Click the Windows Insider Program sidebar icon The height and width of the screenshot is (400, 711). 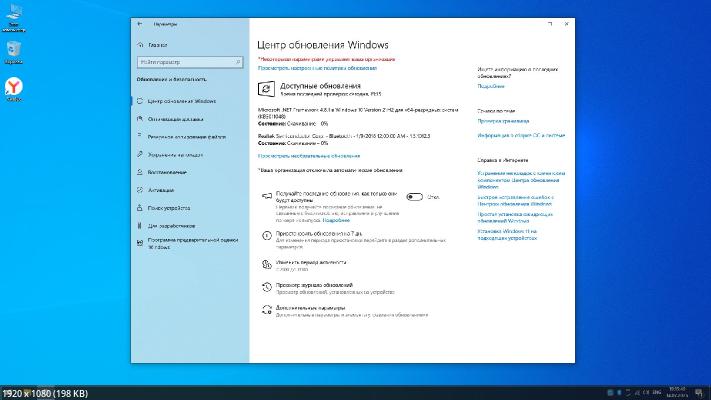[140, 244]
